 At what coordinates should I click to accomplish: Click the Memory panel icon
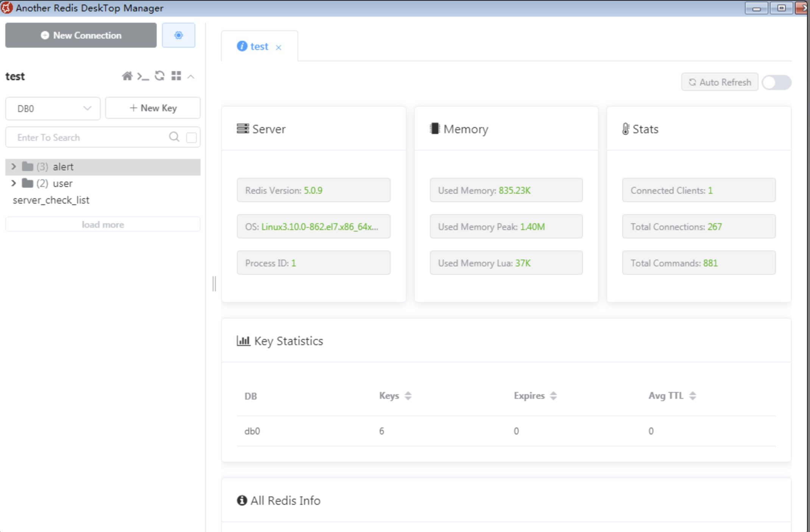point(435,129)
